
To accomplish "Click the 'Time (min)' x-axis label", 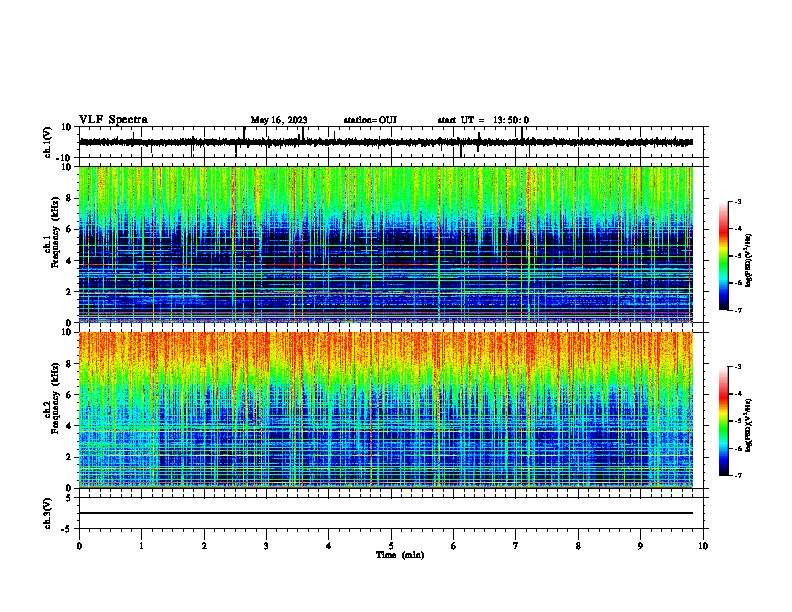I will pyautogui.click(x=400, y=555).
